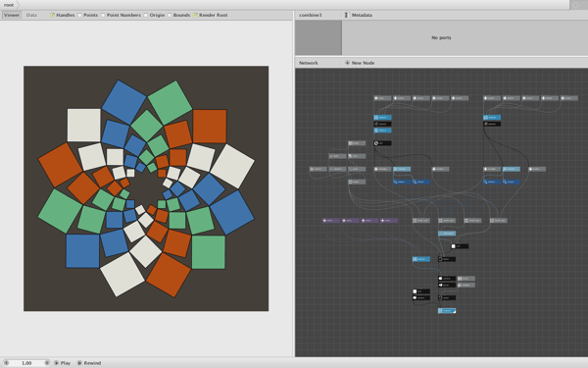Switch to the Data tab
This screenshot has height=368, width=588.
tap(31, 15)
